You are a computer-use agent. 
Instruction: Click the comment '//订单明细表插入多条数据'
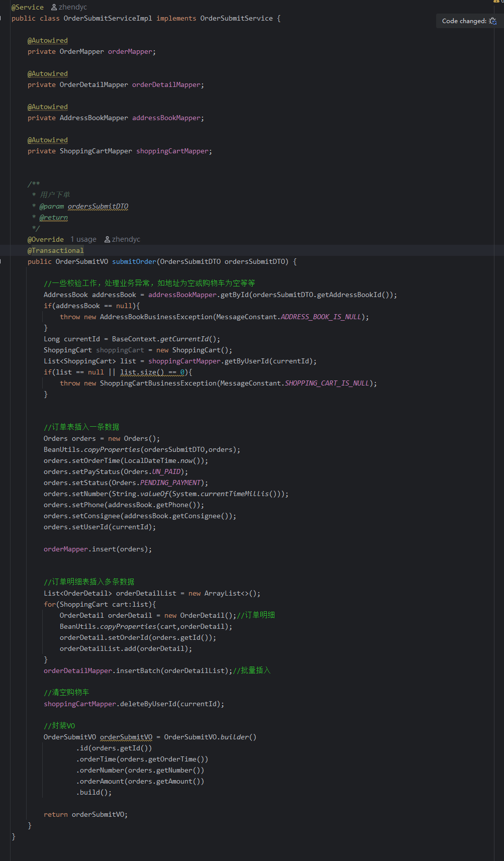coord(89,582)
